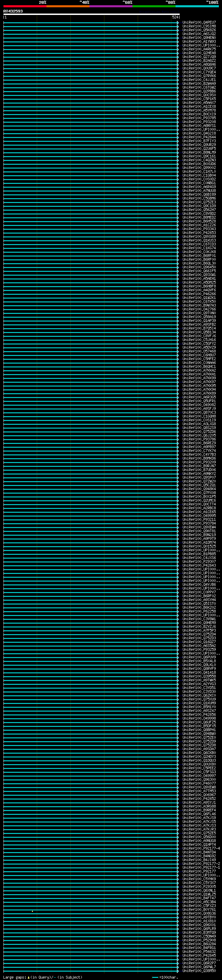The image size is (222, 980).
Task: Open hit UniRef100_Q6R2P7
Action: (199, 963)
